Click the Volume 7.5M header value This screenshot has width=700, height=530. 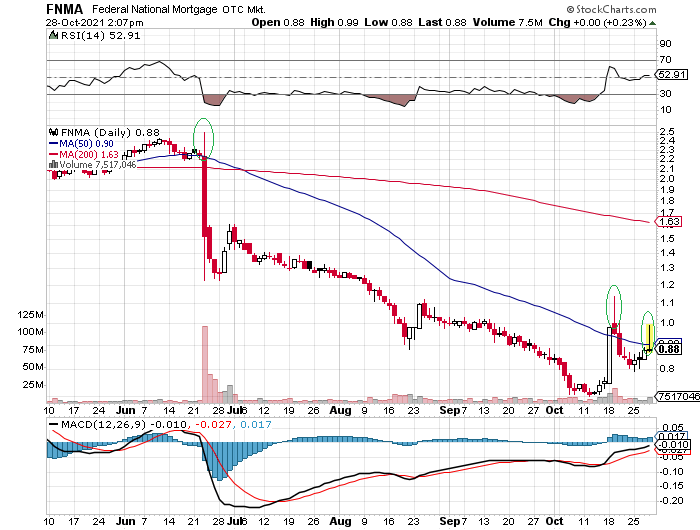click(508, 22)
